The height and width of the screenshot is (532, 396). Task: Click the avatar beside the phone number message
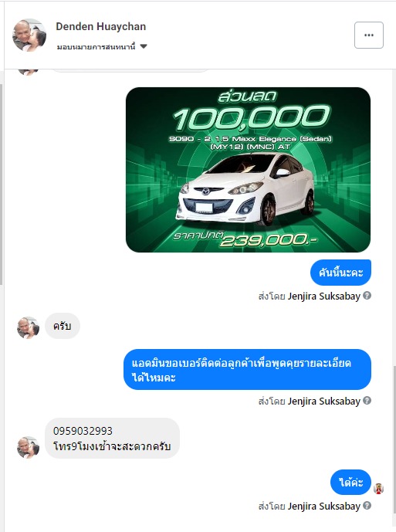(x=28, y=447)
